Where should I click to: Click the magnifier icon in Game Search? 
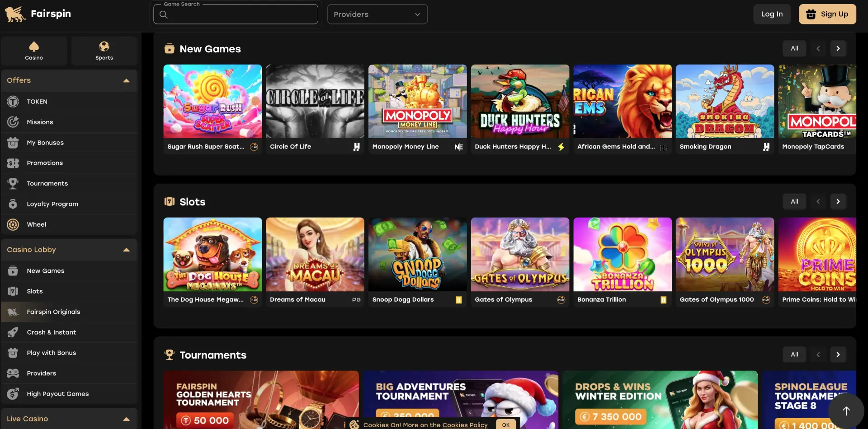pyautogui.click(x=163, y=14)
